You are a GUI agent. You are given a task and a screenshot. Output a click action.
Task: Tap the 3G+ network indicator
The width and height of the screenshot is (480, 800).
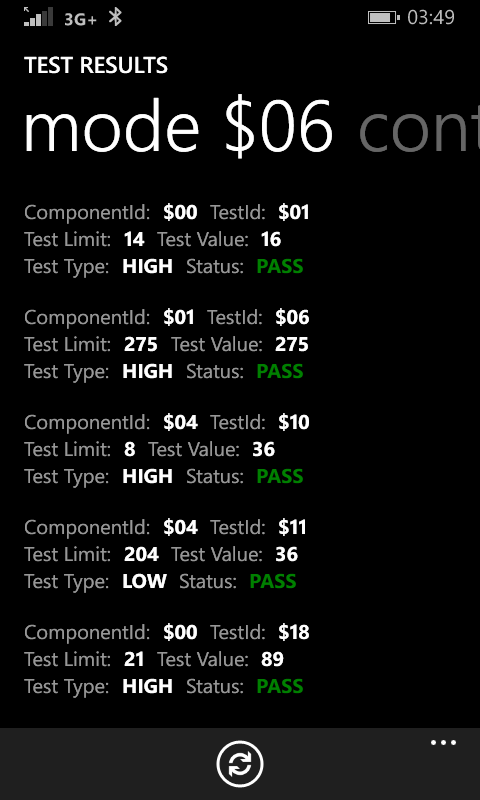[80, 19]
